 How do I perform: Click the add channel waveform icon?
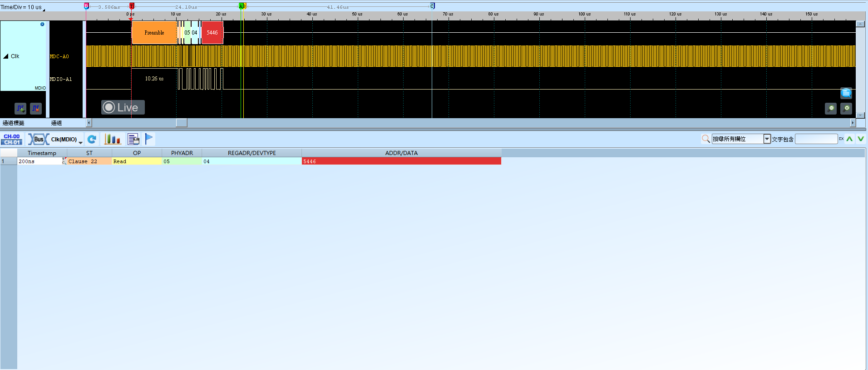[20, 108]
